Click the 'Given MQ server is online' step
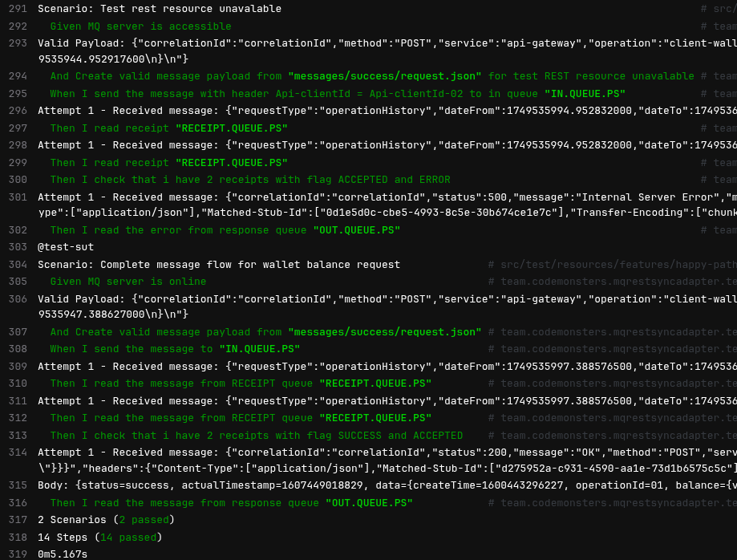Viewport: 737px width, 560px height. pos(128,282)
